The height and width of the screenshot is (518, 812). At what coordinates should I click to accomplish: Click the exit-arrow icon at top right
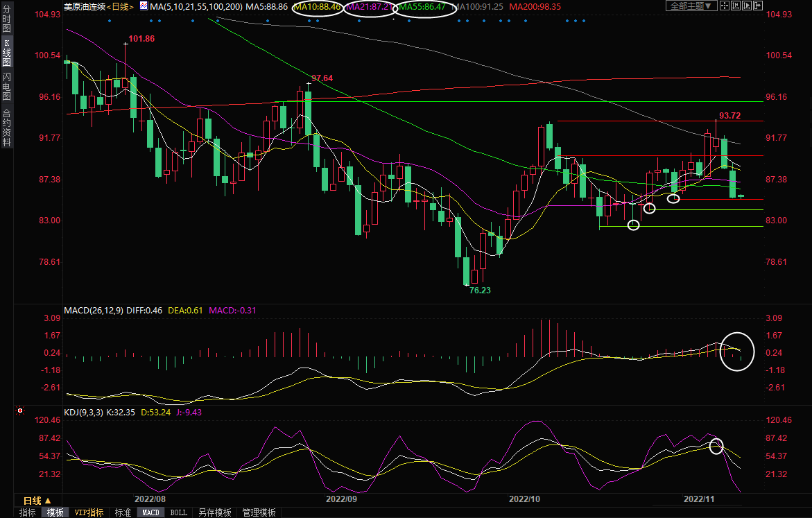point(757,6)
